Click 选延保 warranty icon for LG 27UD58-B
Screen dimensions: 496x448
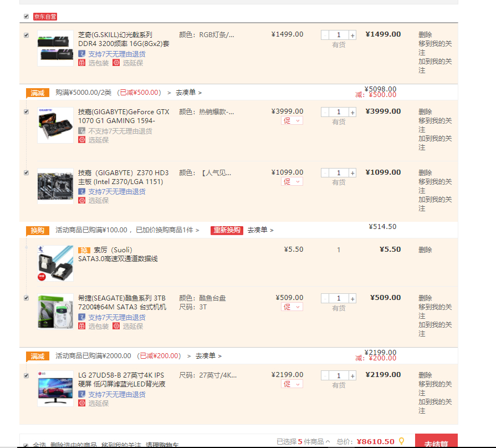click(x=81, y=403)
